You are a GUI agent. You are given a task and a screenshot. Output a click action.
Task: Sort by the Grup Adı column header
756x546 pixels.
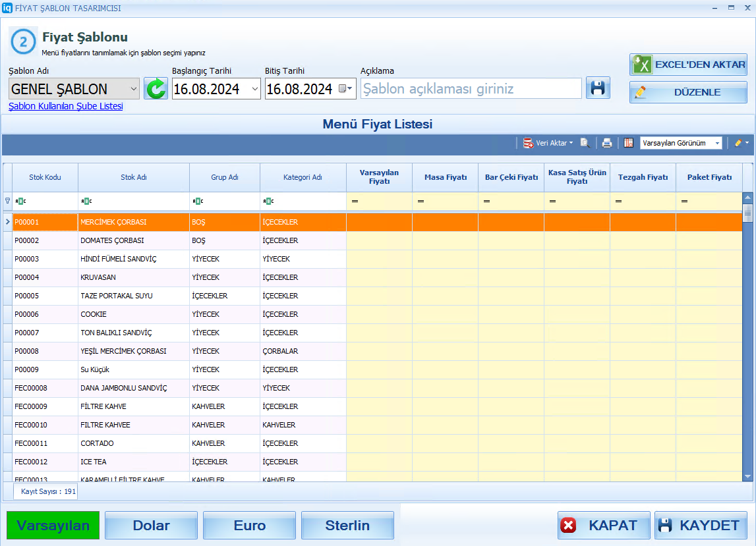pos(225,177)
